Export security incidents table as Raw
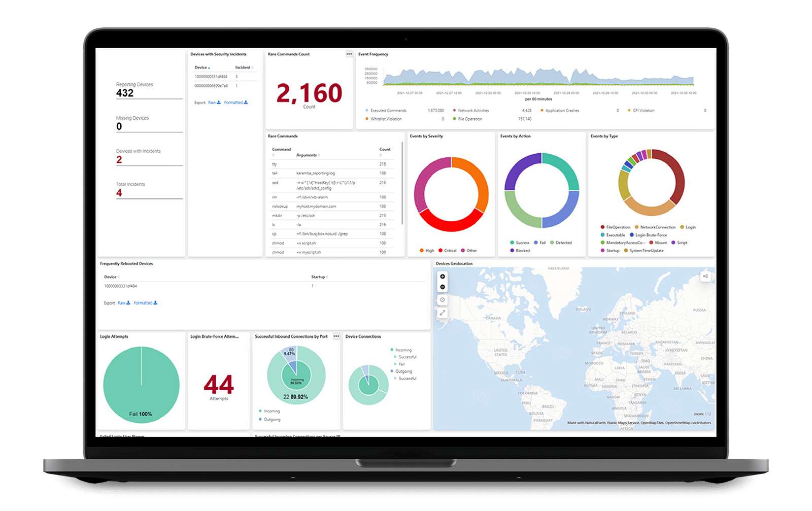The height and width of the screenshot is (511, 812). pos(214,103)
